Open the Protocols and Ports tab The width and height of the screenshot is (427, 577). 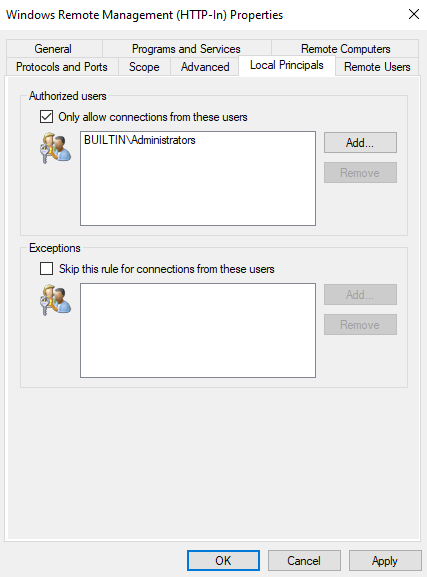point(62,67)
